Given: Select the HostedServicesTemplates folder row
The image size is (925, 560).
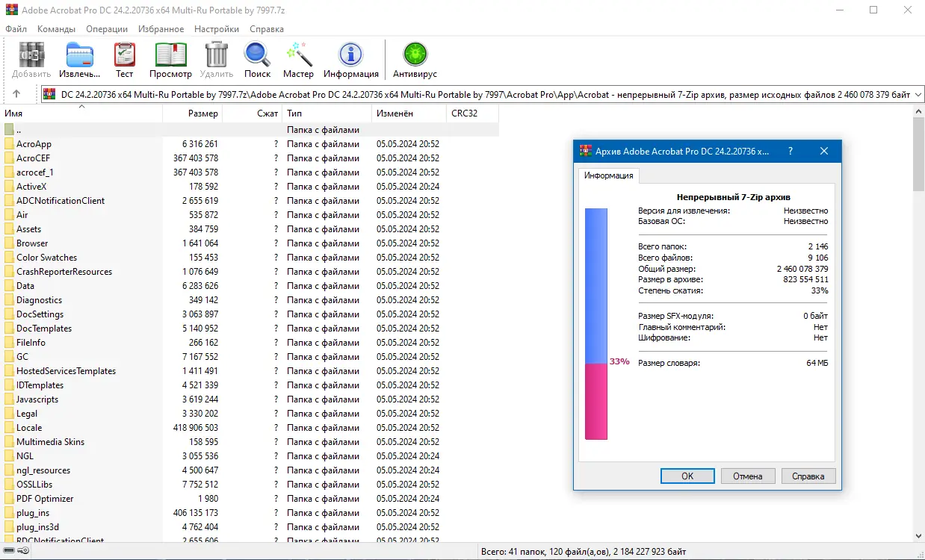Looking at the screenshot, I should pos(250,371).
